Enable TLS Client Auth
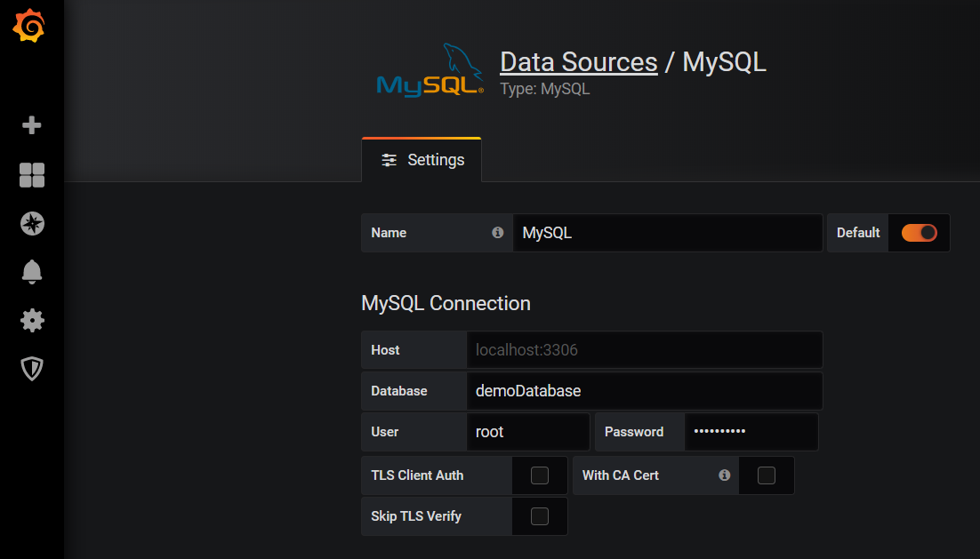This screenshot has height=559, width=980. tap(539, 475)
